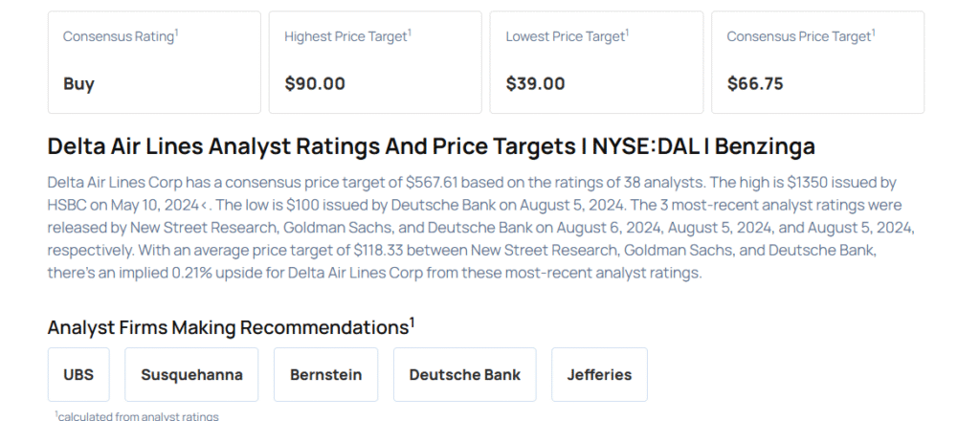This screenshot has width=980, height=421.
Task: Click the $66.75 consensus target value
Action: point(755,83)
